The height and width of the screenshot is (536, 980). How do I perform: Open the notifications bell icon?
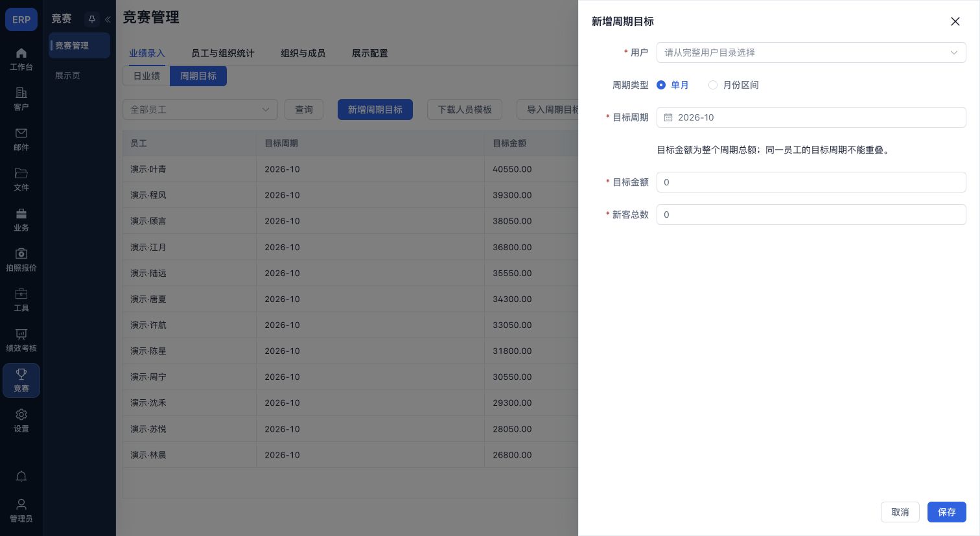21,476
